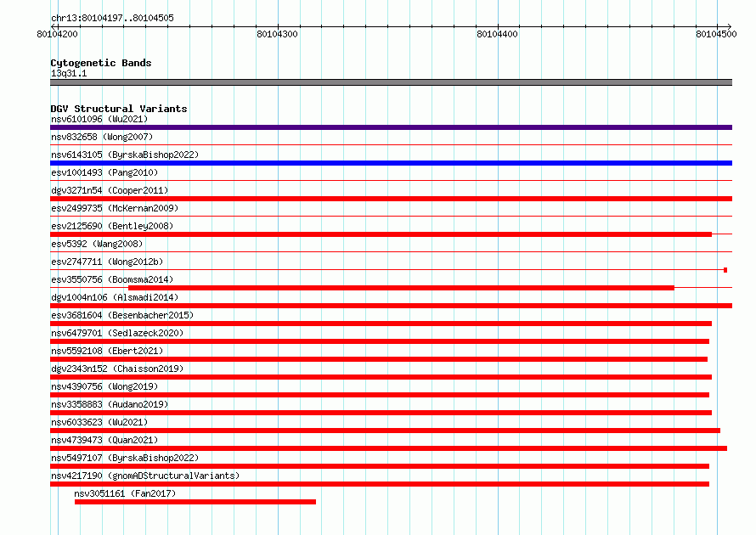
Task: Click red bar under nsv3358883 (Audano2019)
Action: coord(381,413)
